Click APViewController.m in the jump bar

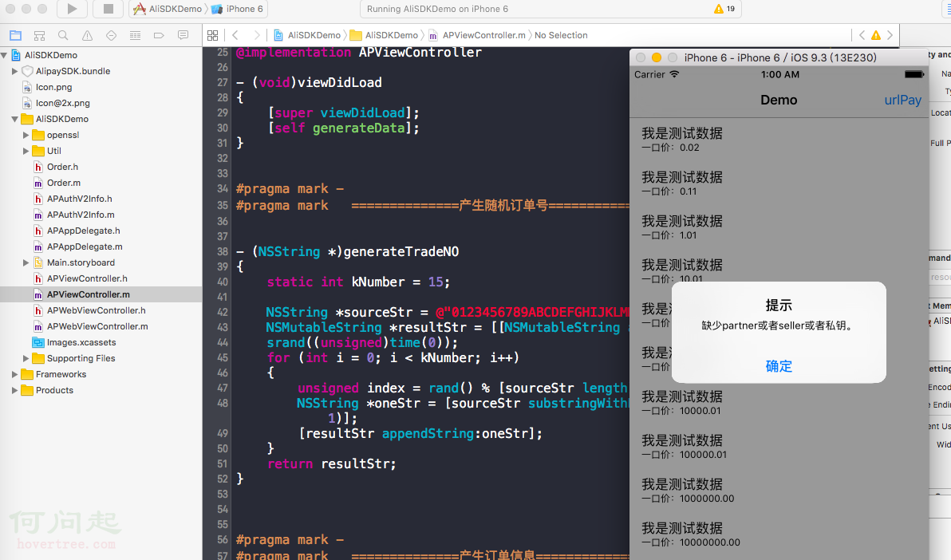pos(483,35)
